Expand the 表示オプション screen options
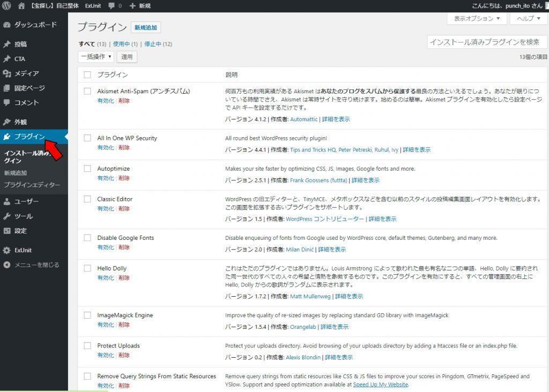This screenshot has width=549, height=392. click(x=477, y=19)
